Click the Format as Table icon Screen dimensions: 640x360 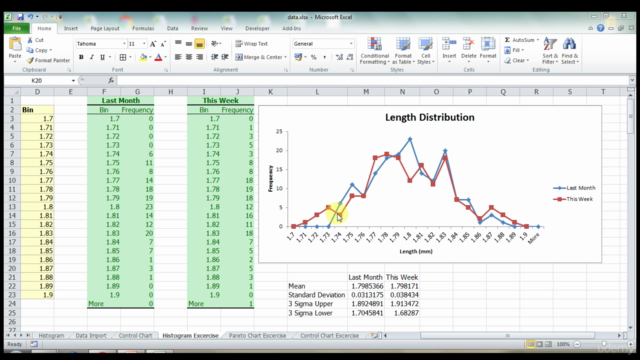coord(403,44)
